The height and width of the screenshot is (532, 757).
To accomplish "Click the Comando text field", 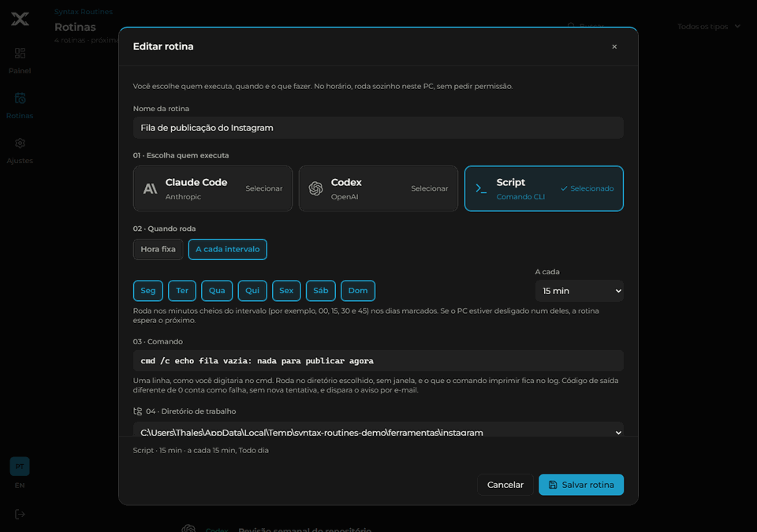I will click(378, 361).
